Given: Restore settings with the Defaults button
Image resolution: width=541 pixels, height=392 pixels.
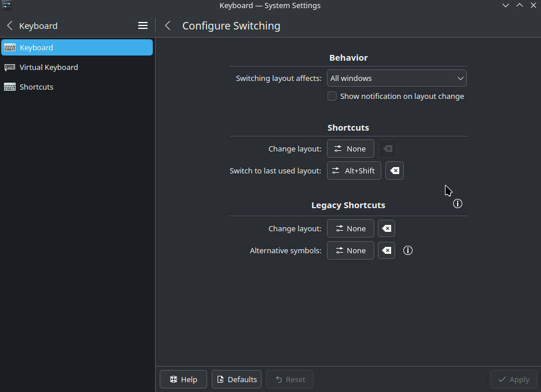Looking at the screenshot, I should point(237,379).
